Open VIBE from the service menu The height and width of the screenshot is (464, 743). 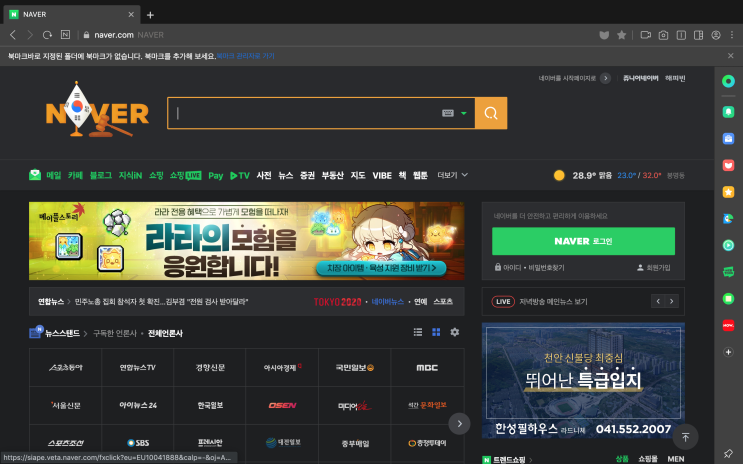tap(382, 175)
